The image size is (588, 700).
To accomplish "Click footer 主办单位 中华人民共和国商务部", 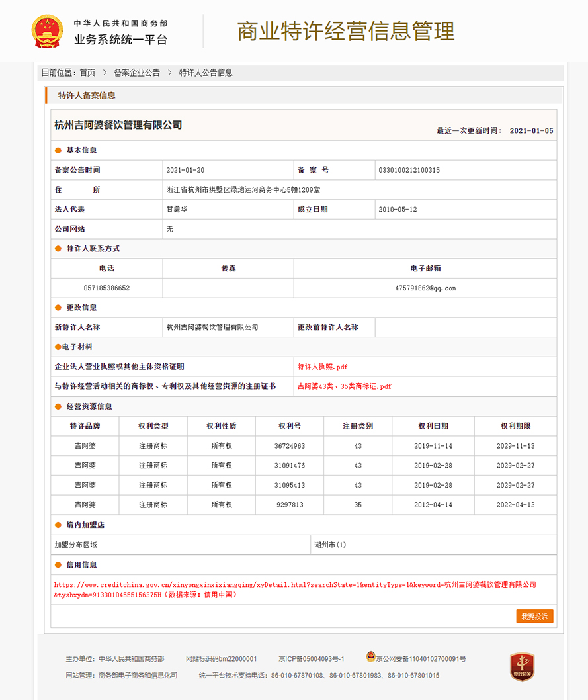I will (115, 659).
